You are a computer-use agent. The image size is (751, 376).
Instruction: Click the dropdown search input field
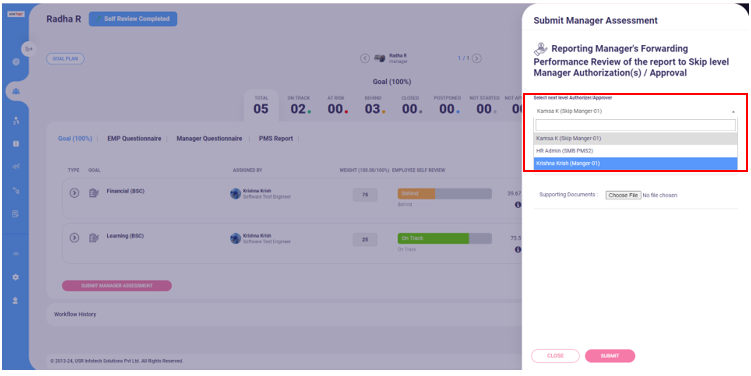[636, 125]
